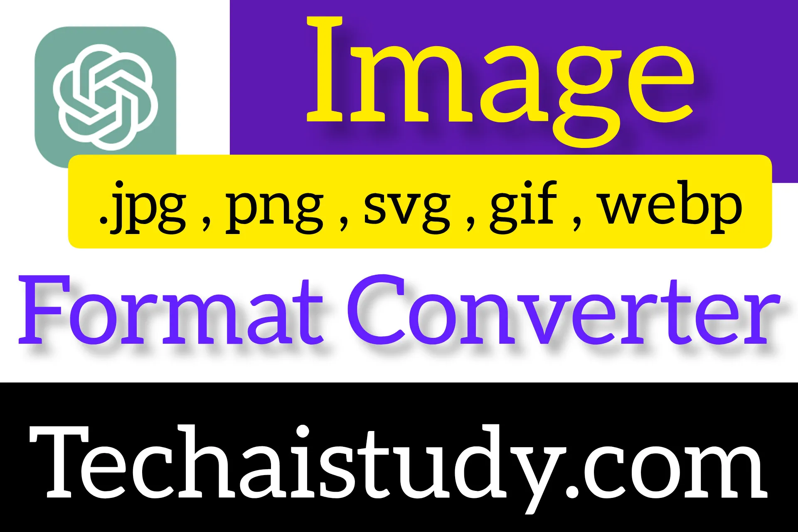
Task: Open Techaistudy.com website link
Action: (x=399, y=475)
